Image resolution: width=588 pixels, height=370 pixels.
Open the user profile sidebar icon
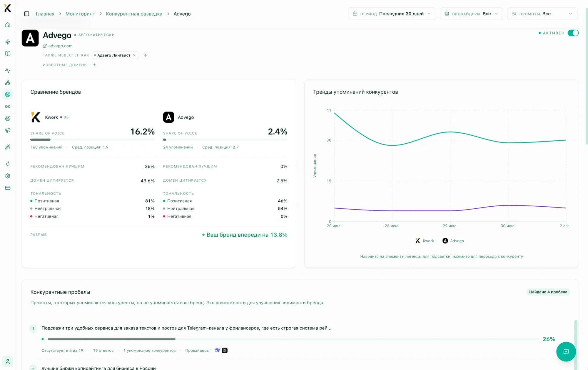(x=8, y=361)
